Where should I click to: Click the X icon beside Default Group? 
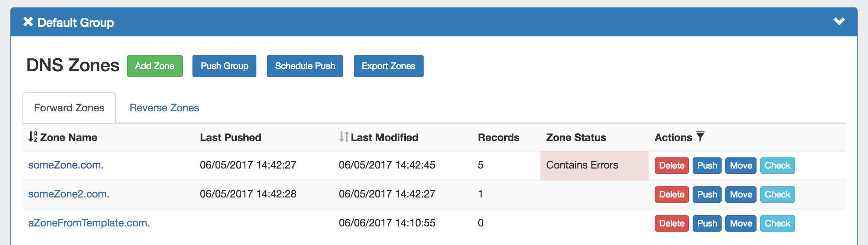point(28,22)
